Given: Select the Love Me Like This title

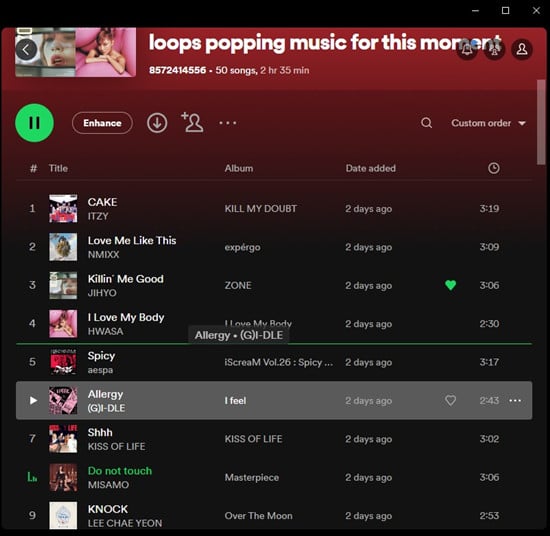Looking at the screenshot, I should tap(132, 241).
